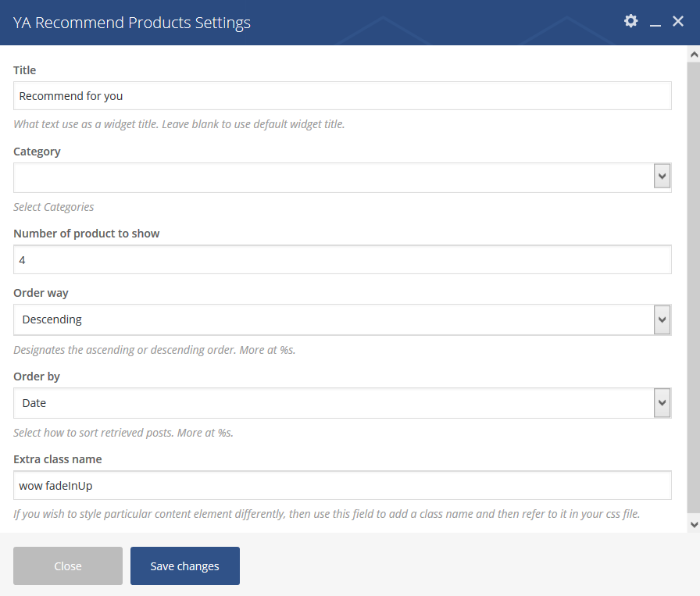Click the scrollbar up arrow
Image resolution: width=700 pixels, height=596 pixels.
[694, 55]
